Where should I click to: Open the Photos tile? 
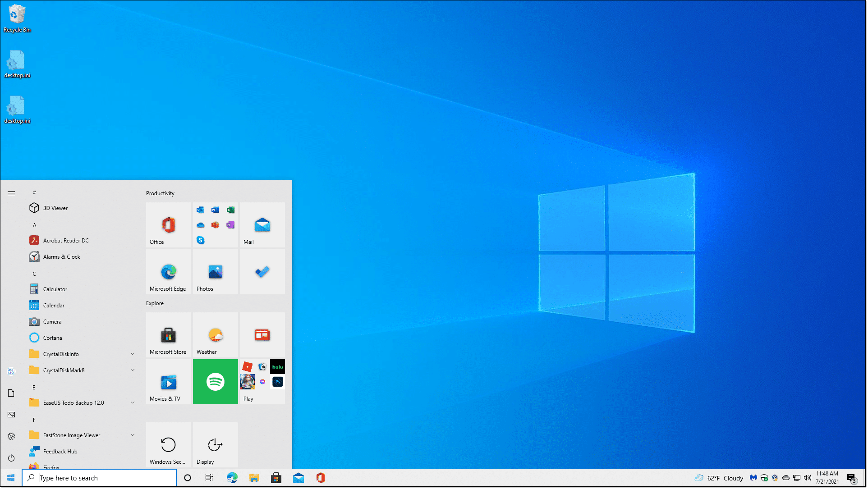point(216,272)
